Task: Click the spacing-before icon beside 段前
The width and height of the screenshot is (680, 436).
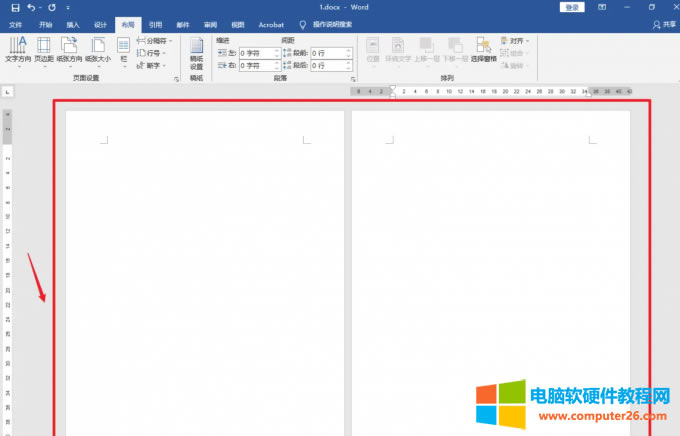Action: coord(287,53)
